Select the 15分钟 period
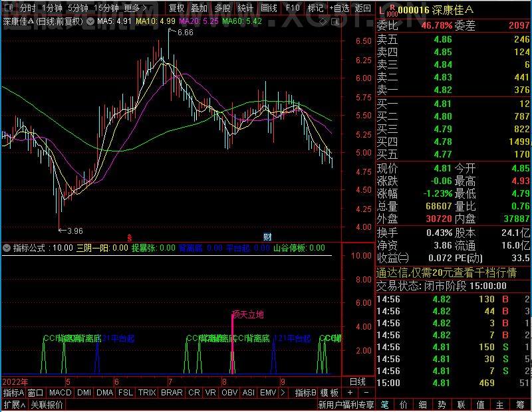Image resolution: width=532 pixels, height=412 pixels. [x=106, y=8]
